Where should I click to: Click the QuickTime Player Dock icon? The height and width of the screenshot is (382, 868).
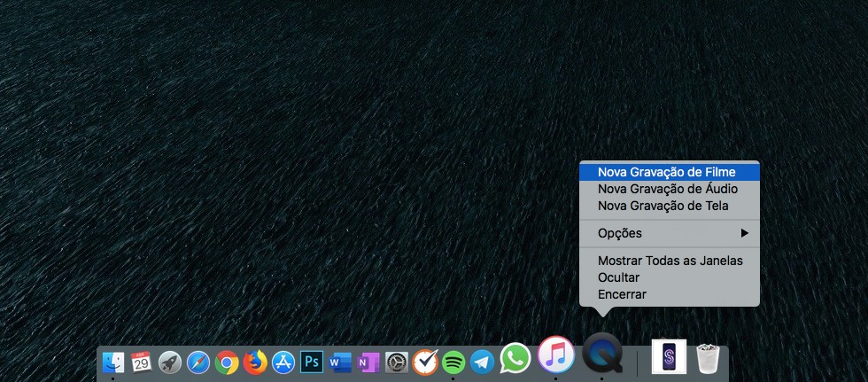pyautogui.click(x=601, y=355)
